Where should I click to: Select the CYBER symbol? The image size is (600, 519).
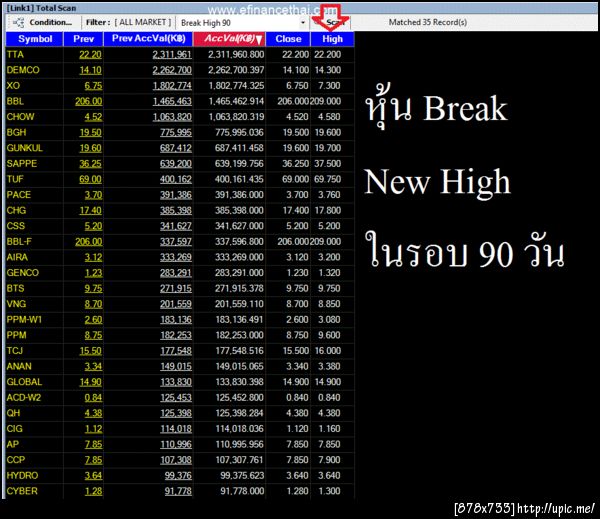[22, 491]
